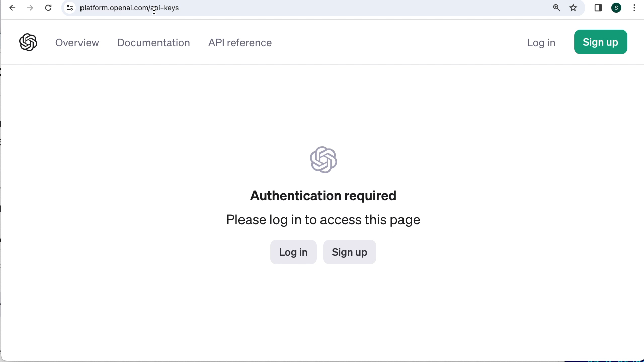Go back using the browser back arrow
The image size is (644, 362).
click(x=12, y=8)
